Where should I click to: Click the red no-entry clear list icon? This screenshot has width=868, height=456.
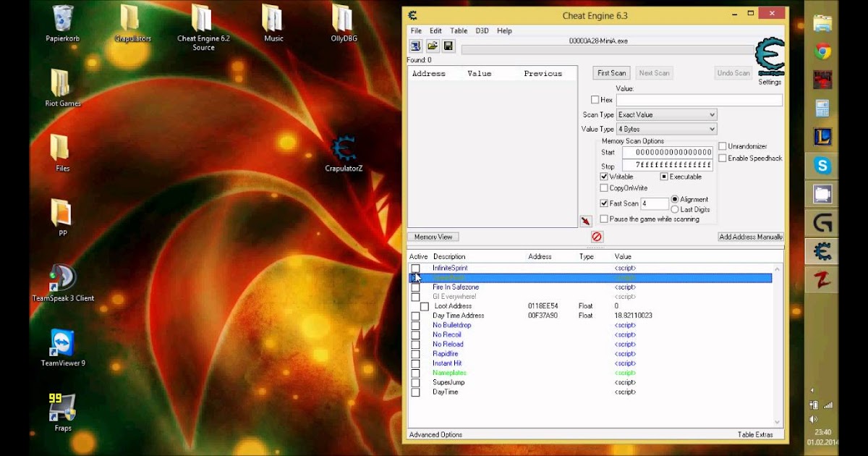click(x=597, y=237)
